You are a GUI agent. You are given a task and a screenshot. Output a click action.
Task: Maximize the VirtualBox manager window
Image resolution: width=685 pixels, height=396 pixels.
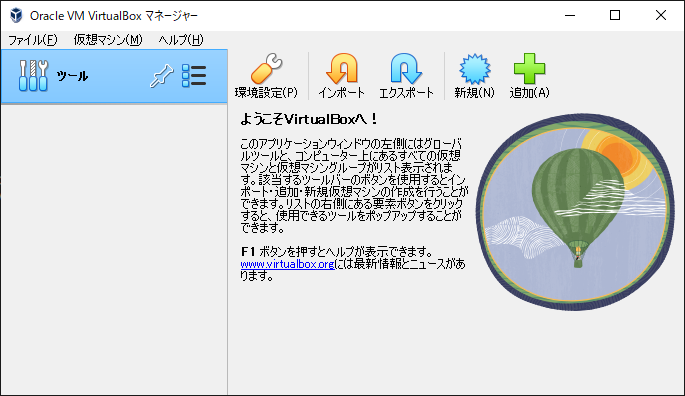615,15
